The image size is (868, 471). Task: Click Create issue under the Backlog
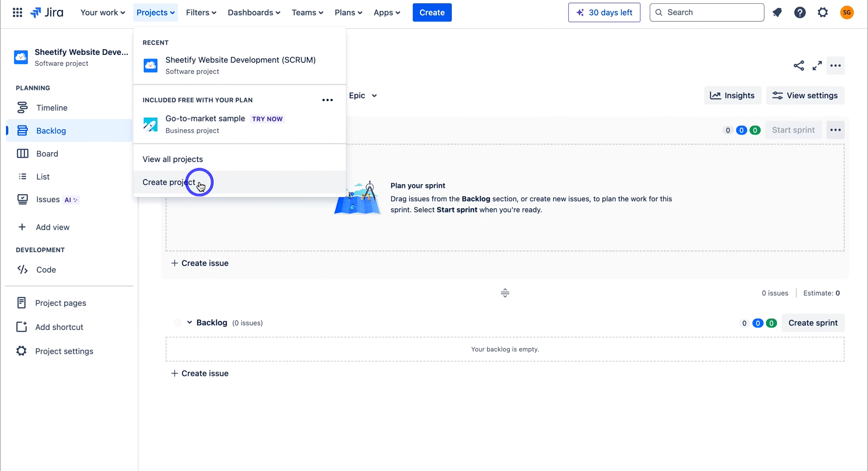click(x=200, y=373)
